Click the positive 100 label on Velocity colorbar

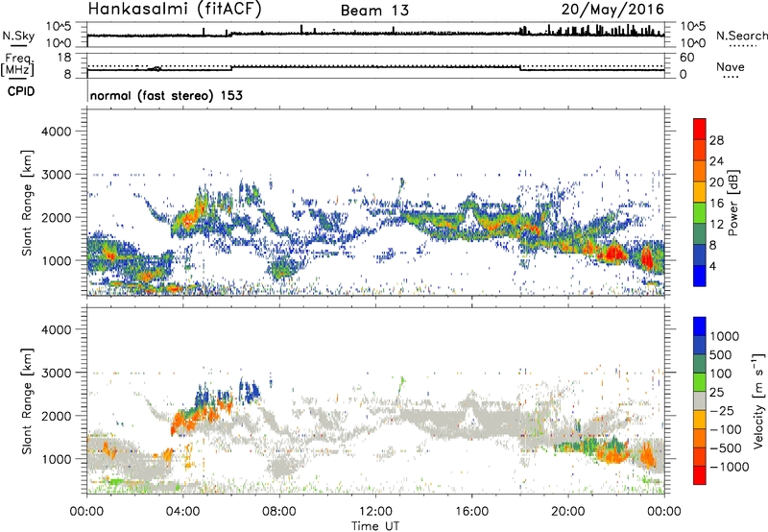click(x=721, y=374)
